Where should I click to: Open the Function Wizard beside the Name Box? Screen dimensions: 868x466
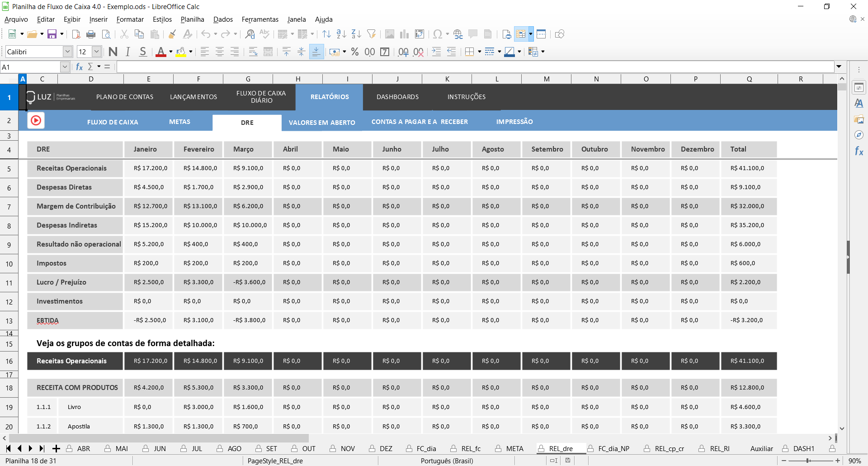(80, 67)
